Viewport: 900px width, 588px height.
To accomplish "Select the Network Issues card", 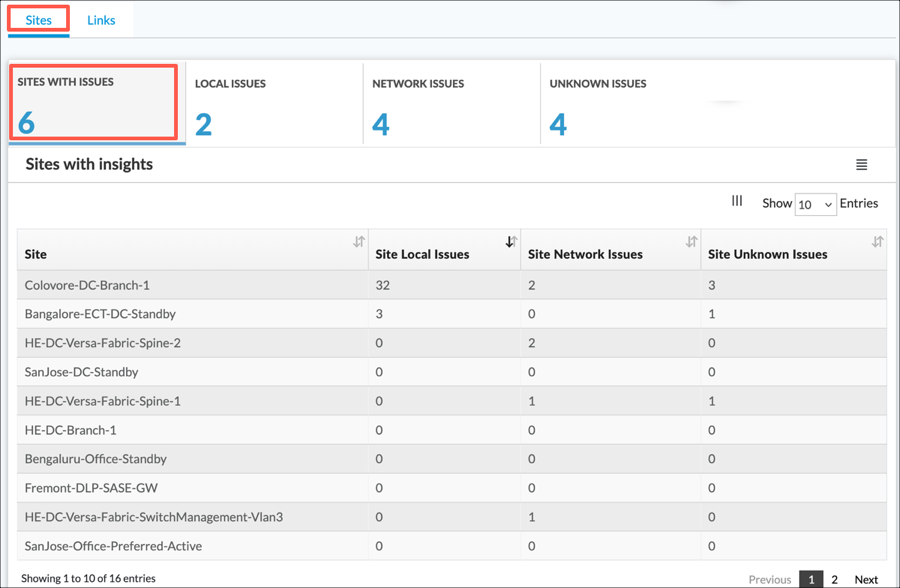I will point(450,105).
